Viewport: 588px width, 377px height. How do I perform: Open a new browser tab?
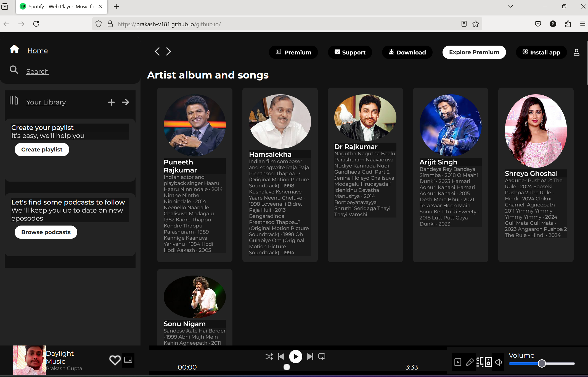(116, 7)
